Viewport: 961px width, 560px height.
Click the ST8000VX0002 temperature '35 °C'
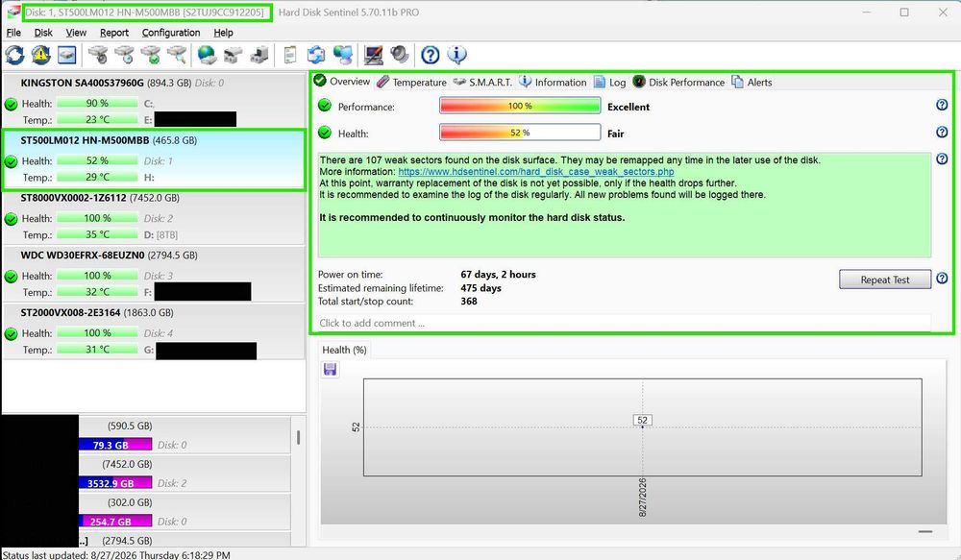tap(97, 234)
